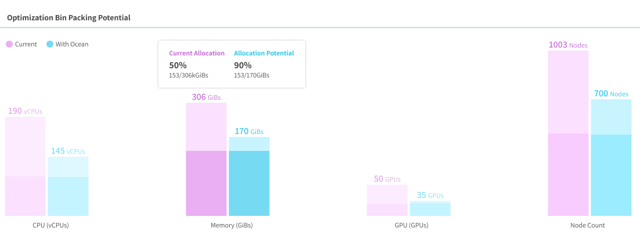Select the With Ocean CPU bar under 145 vCPUs
The image size is (644, 242).
click(x=68, y=186)
